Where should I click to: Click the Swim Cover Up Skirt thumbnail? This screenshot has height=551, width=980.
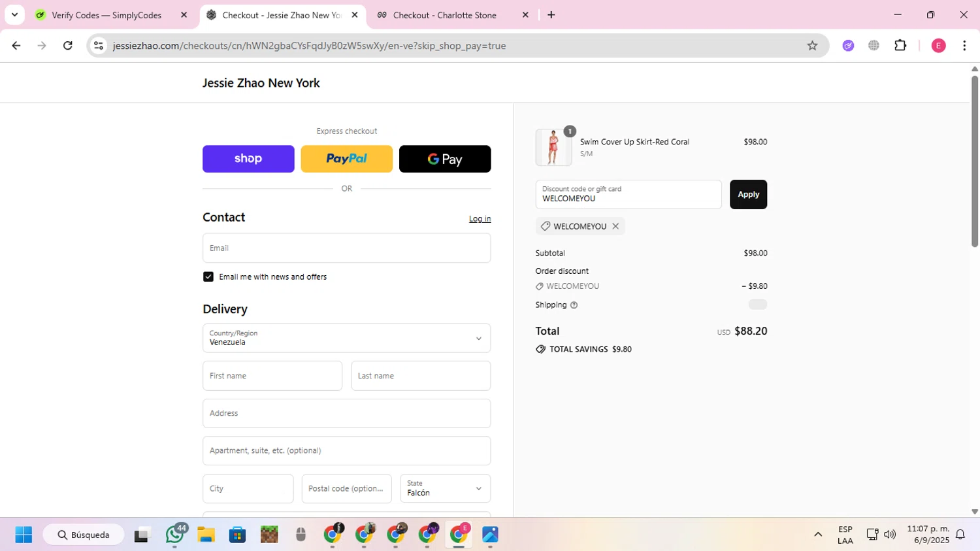point(553,147)
